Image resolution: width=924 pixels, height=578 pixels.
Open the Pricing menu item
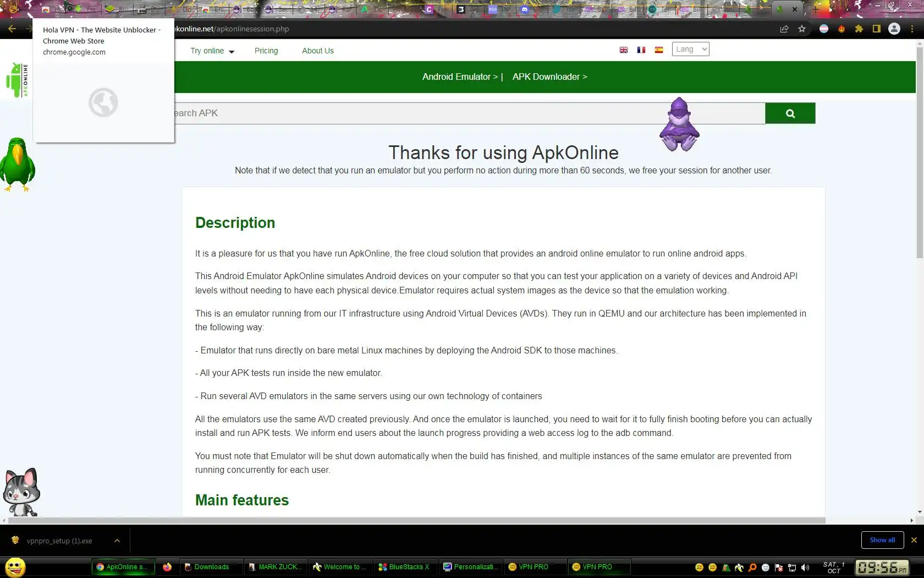click(266, 51)
